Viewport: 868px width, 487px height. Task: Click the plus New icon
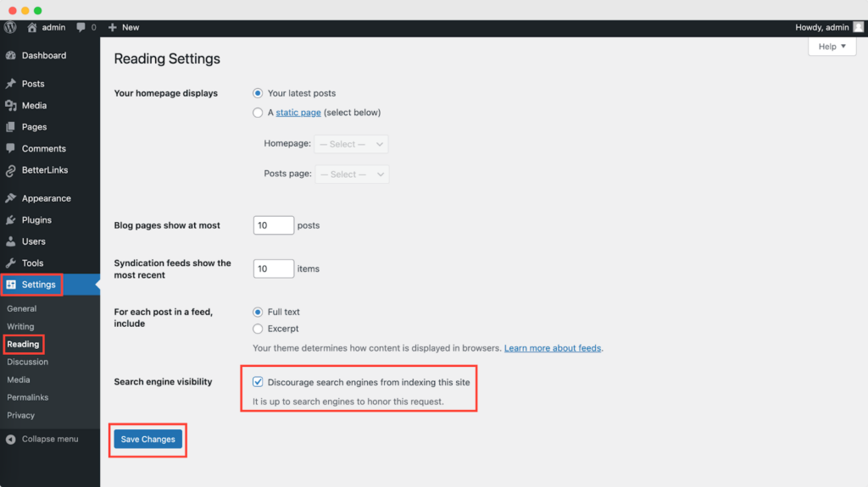(113, 27)
